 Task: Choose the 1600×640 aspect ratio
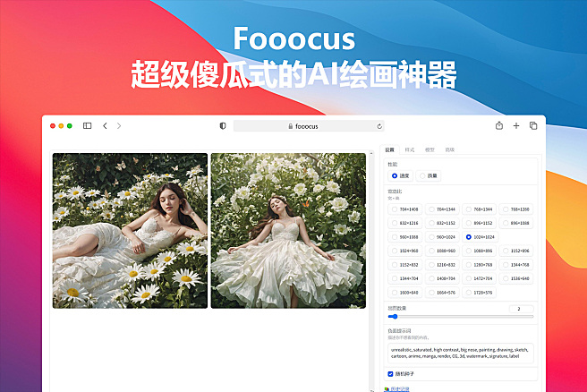click(405, 293)
